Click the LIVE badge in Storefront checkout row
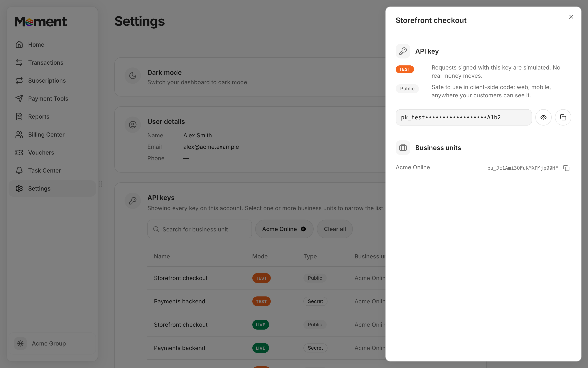Image resolution: width=588 pixels, height=368 pixels. [261, 325]
